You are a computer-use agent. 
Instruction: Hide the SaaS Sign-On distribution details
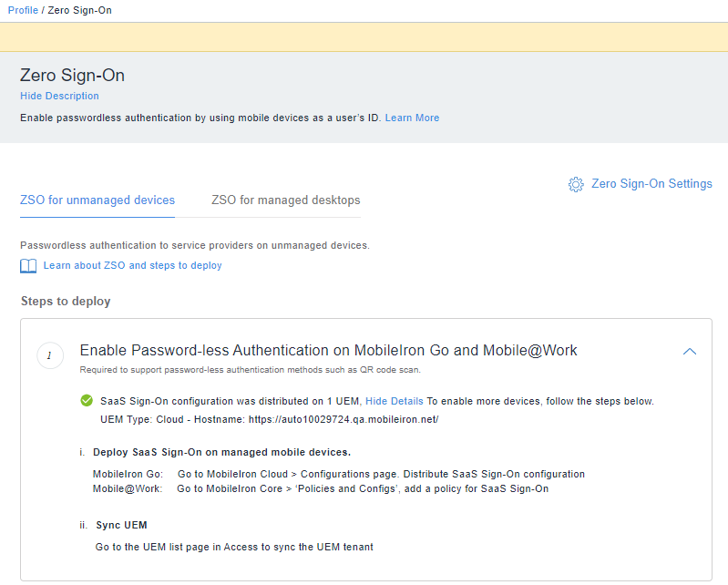[x=394, y=401]
